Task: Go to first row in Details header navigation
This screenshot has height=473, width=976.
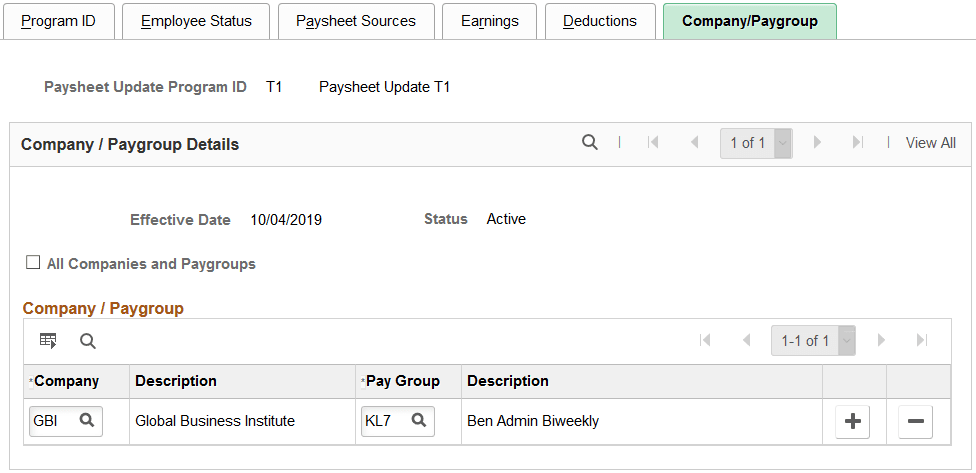Action: pyautogui.click(x=653, y=143)
